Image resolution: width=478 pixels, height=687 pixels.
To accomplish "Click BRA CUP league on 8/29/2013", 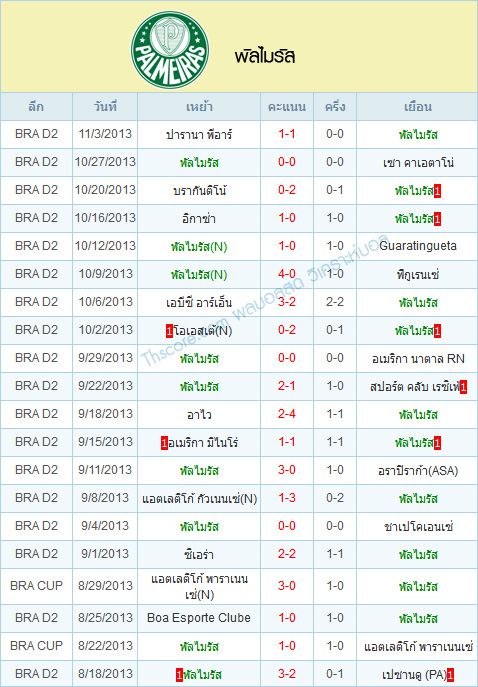I will point(36,586).
